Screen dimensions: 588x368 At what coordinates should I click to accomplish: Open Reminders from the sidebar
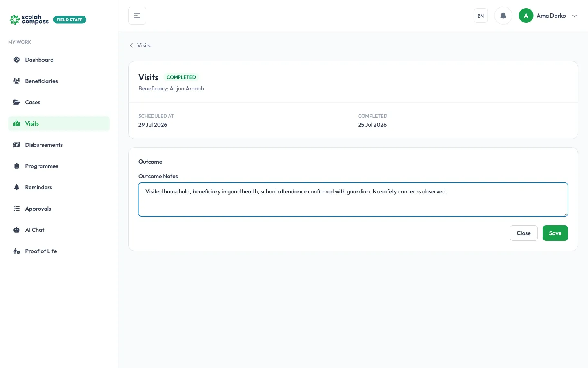click(x=59, y=187)
